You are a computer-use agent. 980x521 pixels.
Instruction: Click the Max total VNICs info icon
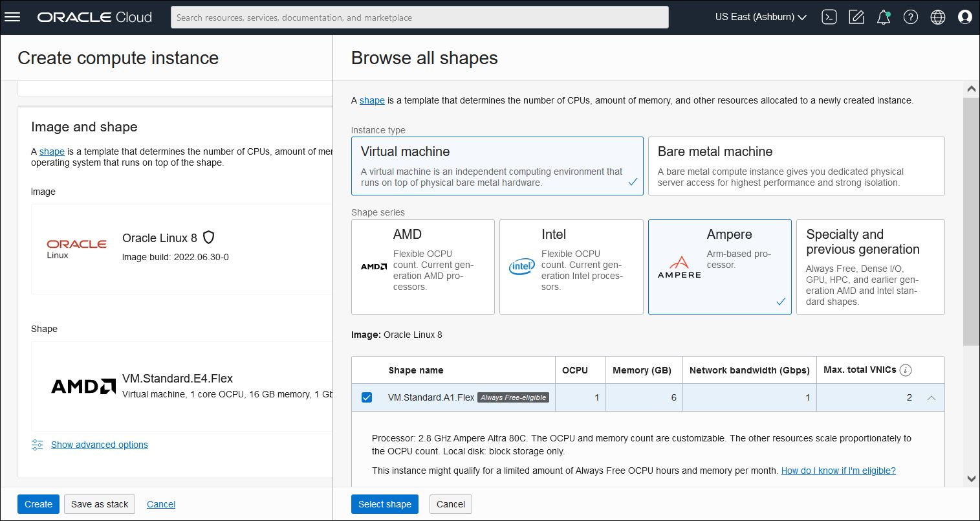(906, 370)
